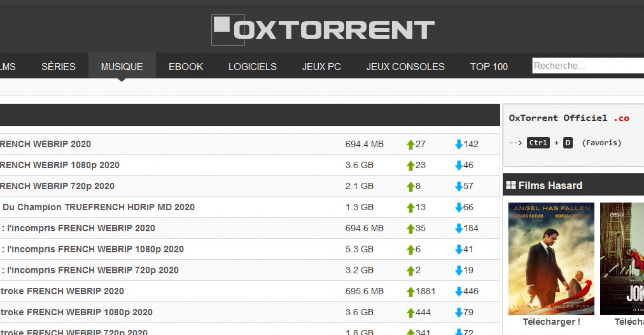Open Du Champion TRUEFRENCH HDRiP MD 2020
The height and width of the screenshot is (335, 644).
[99, 207]
